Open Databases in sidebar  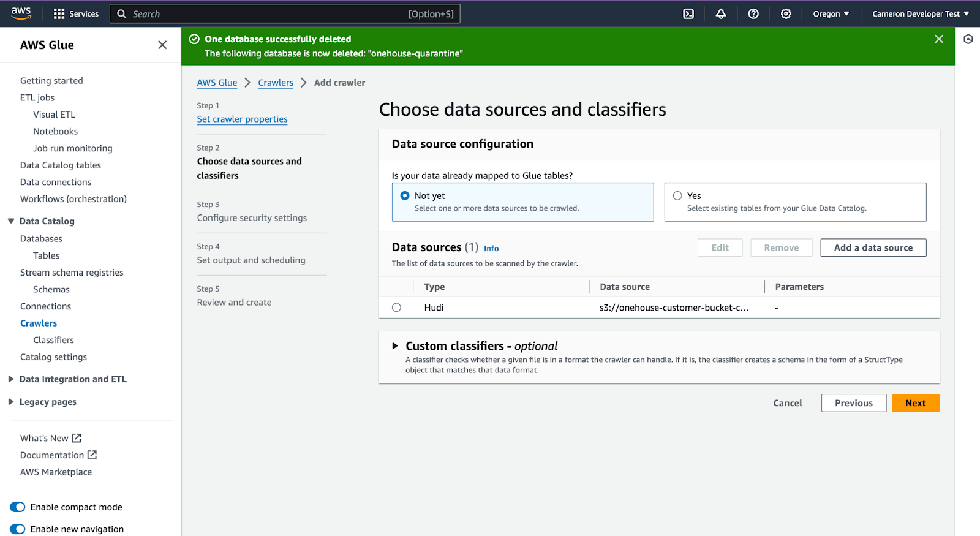(x=41, y=239)
